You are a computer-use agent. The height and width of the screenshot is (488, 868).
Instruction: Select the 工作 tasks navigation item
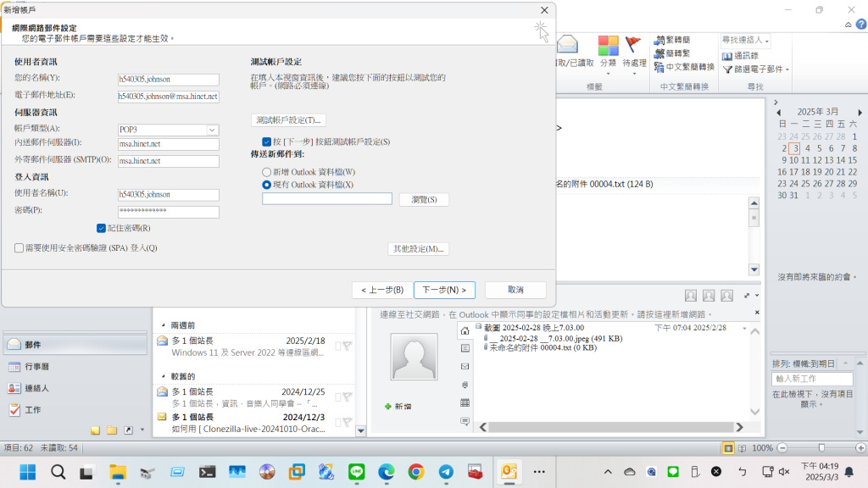[34, 410]
